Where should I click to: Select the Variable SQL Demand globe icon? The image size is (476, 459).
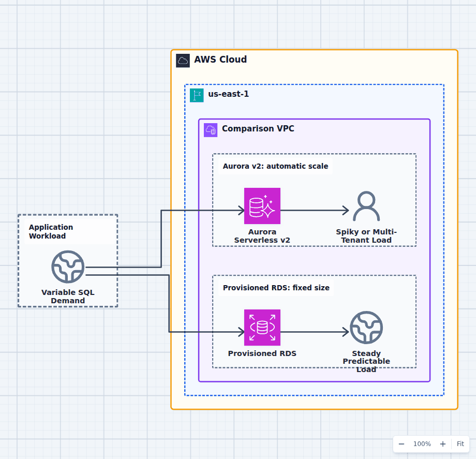(68, 267)
